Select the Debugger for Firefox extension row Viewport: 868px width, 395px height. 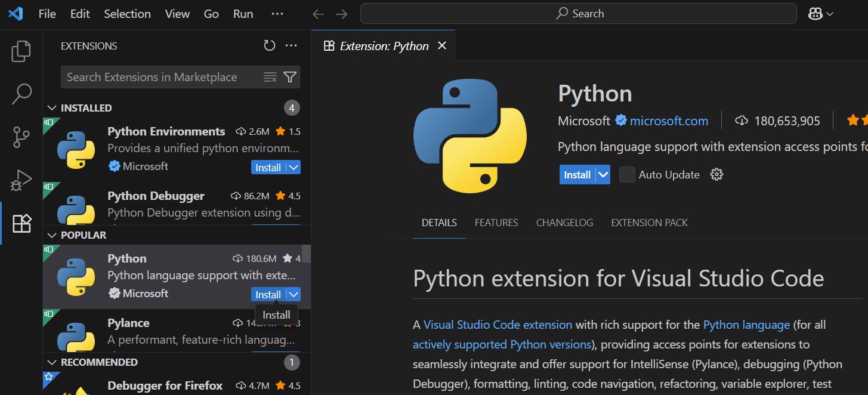[177, 384]
